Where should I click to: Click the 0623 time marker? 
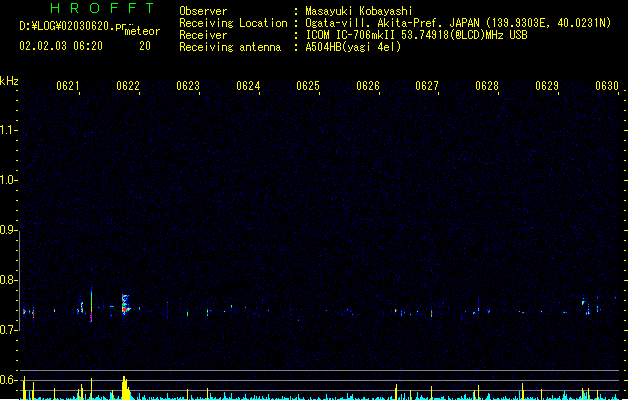(x=188, y=86)
